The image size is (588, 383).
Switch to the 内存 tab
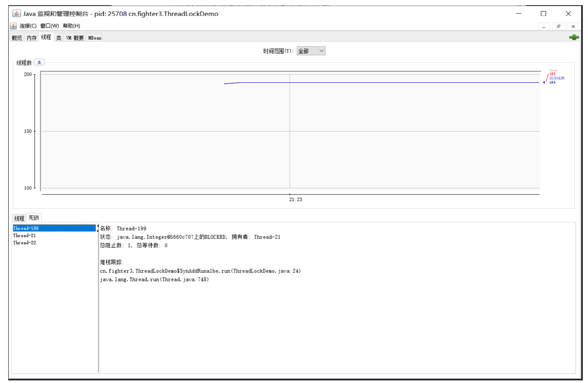[x=31, y=38]
